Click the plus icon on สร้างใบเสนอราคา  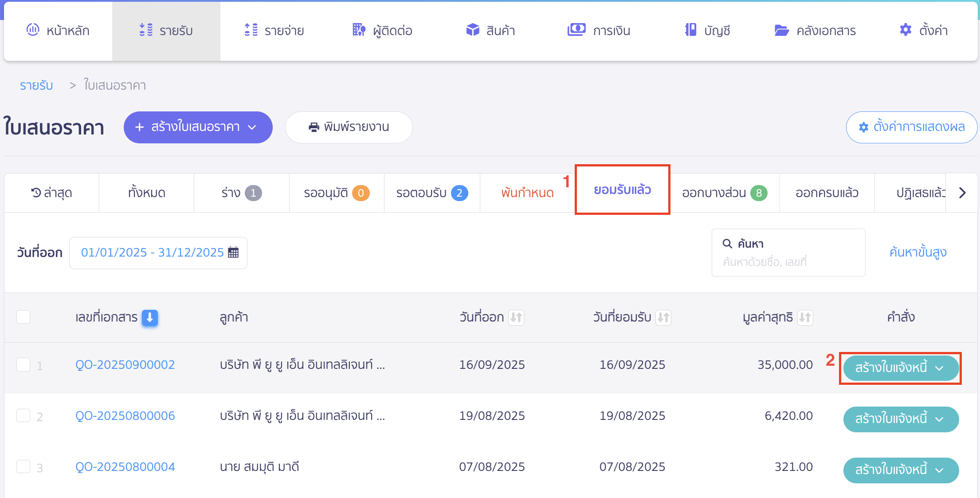click(140, 127)
